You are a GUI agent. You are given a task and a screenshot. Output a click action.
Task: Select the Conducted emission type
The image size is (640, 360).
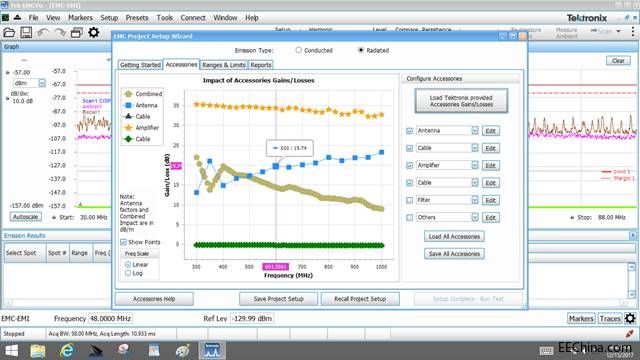coord(298,50)
